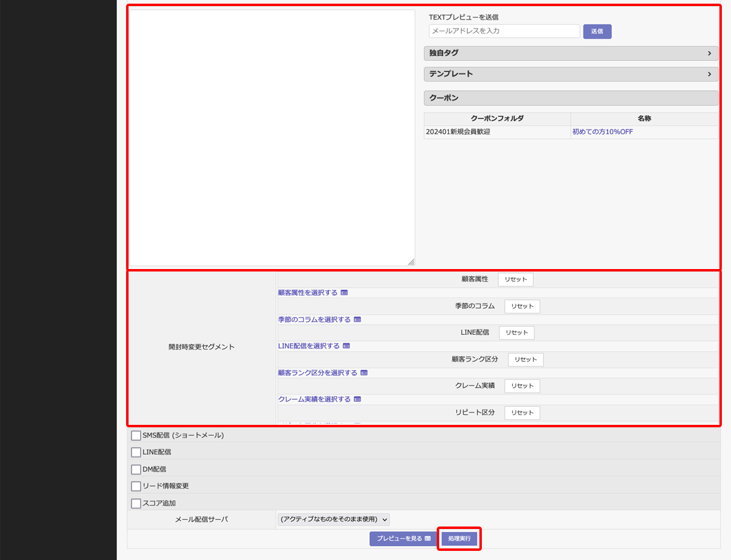This screenshot has width=731, height=560.
Task: Click the メールアドレスを入力 field
Action: pyautogui.click(x=504, y=31)
